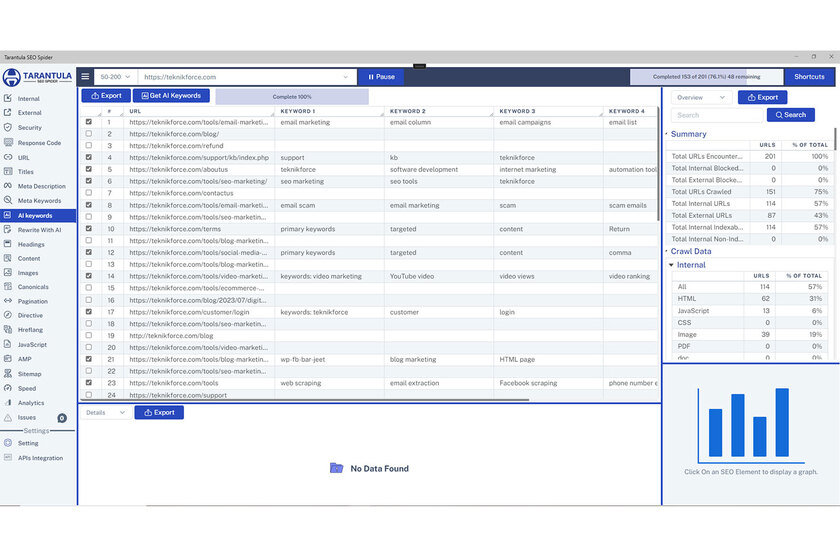Viewport: 840px width, 560px height.
Task: Click the Content icon in sidebar
Action: coord(8,258)
